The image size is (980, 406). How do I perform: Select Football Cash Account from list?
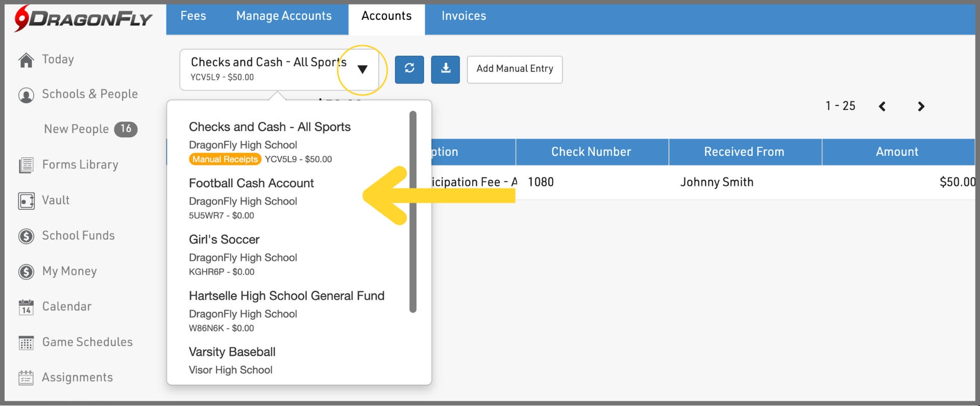[x=251, y=183]
